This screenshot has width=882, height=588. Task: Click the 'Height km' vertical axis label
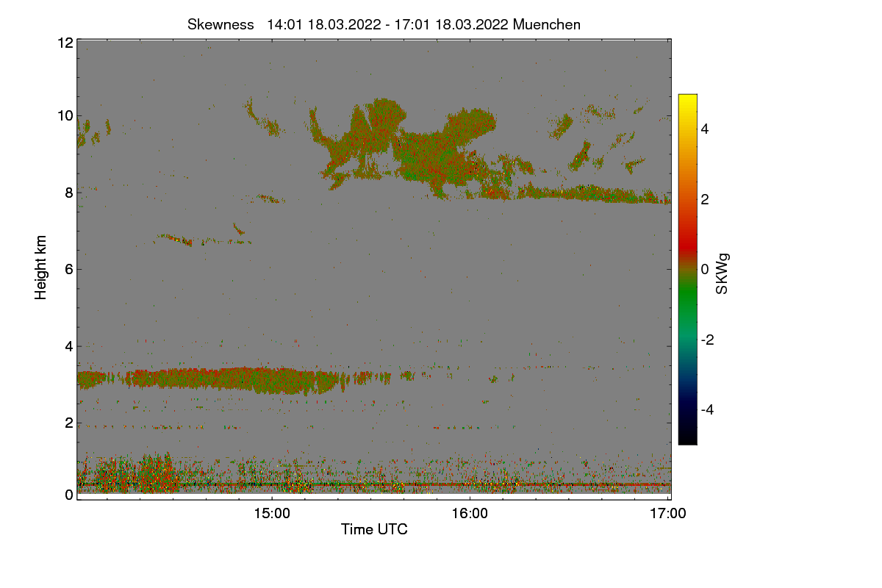pos(41,268)
